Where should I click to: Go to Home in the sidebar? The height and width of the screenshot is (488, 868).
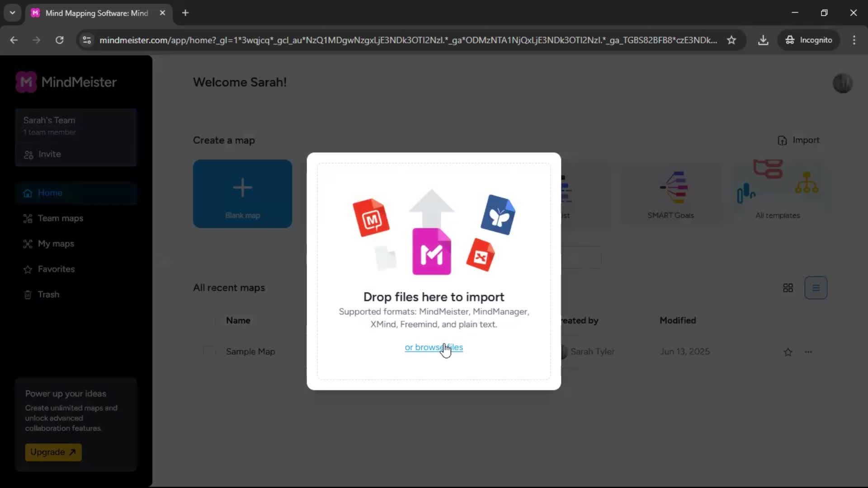pyautogui.click(x=76, y=193)
